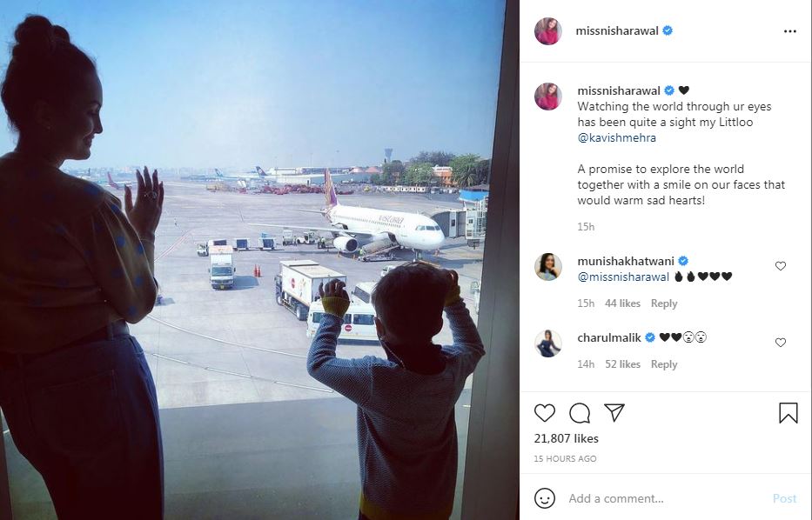
Task: View 44 likes on munishakhatwani comment
Action: pos(622,303)
